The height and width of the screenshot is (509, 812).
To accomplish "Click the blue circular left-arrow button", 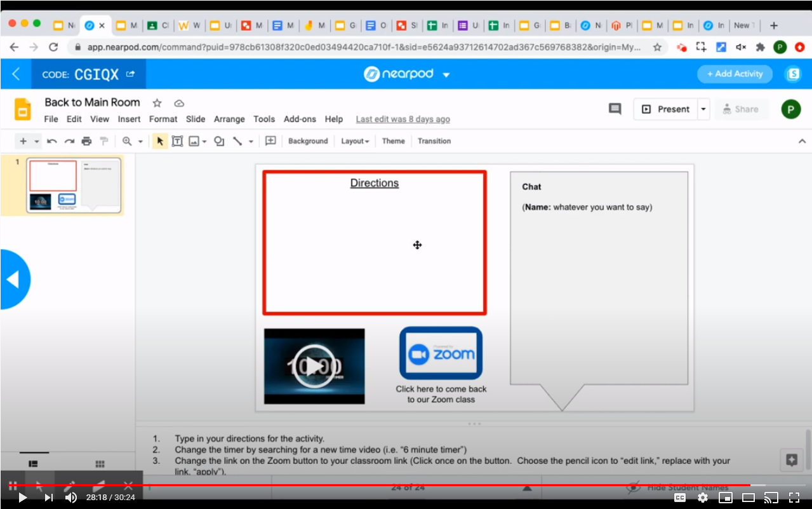I will [x=14, y=280].
